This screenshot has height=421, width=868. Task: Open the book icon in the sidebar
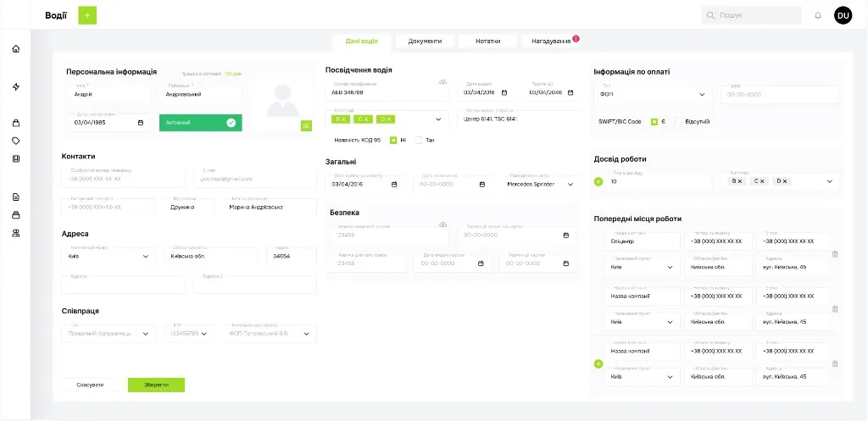pyautogui.click(x=16, y=158)
